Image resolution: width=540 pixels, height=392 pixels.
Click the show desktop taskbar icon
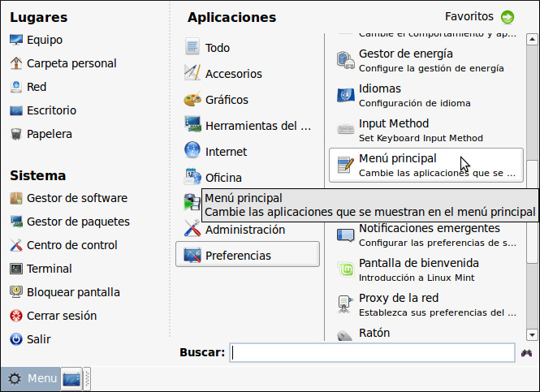[x=71, y=379]
